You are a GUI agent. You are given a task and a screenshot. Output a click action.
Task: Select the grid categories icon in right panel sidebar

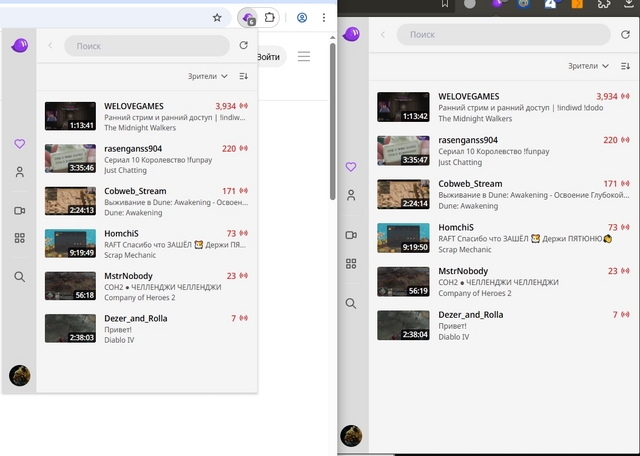[x=351, y=263]
